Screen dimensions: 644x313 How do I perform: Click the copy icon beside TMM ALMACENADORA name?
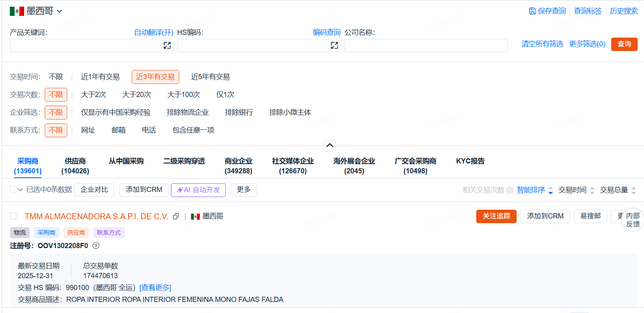(x=176, y=216)
